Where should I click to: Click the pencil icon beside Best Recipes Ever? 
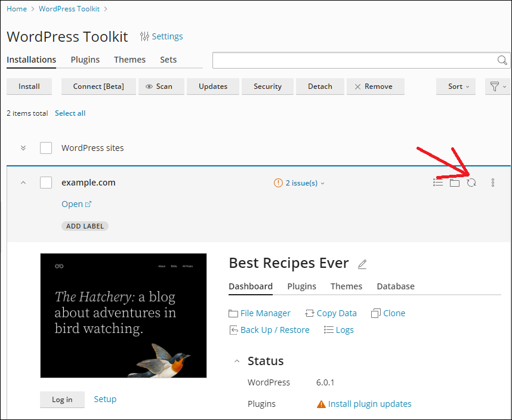click(x=362, y=264)
